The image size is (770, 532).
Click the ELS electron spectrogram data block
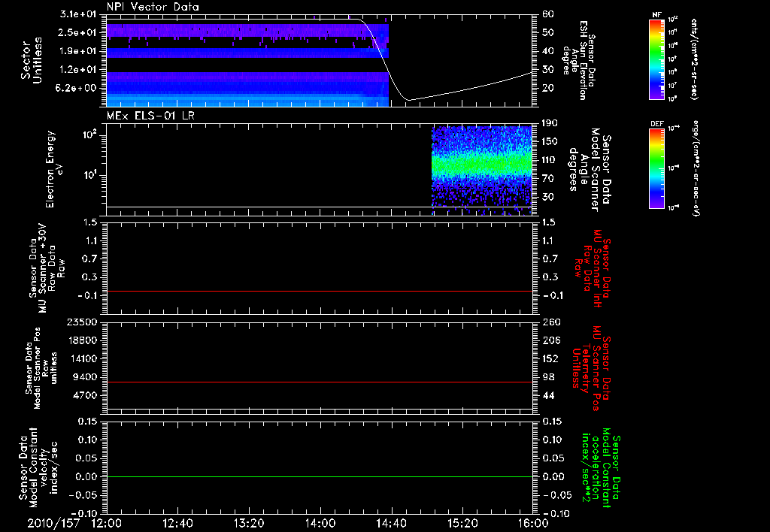(482, 171)
